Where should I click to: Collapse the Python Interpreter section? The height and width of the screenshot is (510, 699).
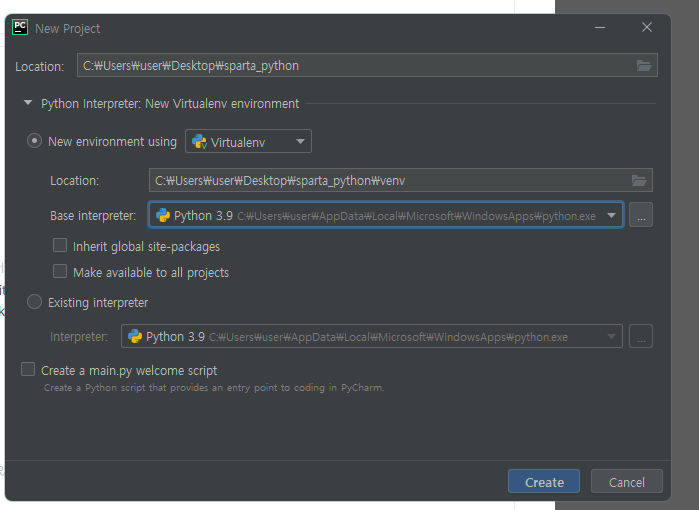point(28,103)
